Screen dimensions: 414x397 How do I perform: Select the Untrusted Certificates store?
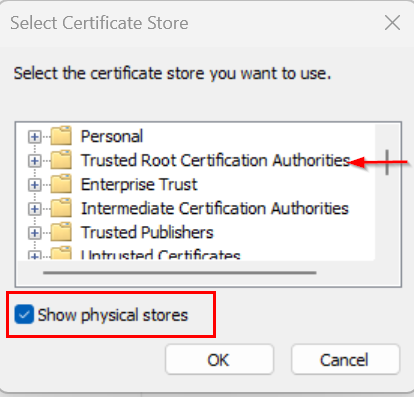pyautogui.click(x=160, y=255)
